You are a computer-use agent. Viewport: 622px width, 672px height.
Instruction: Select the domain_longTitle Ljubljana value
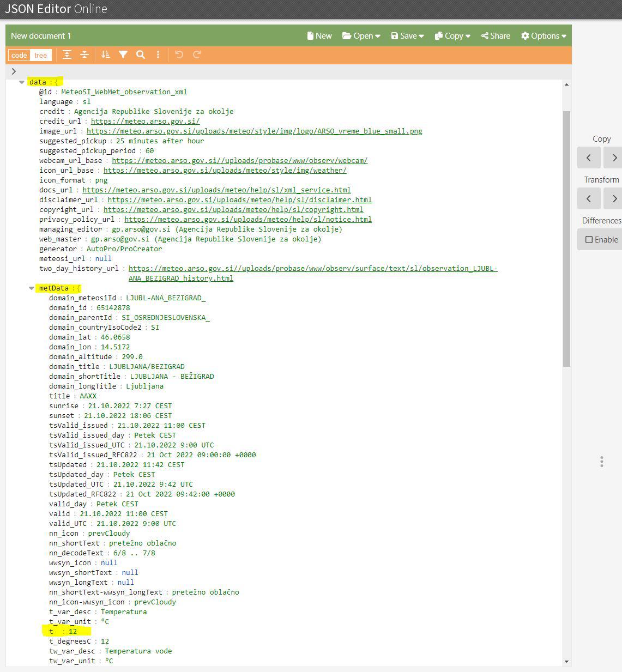144,386
